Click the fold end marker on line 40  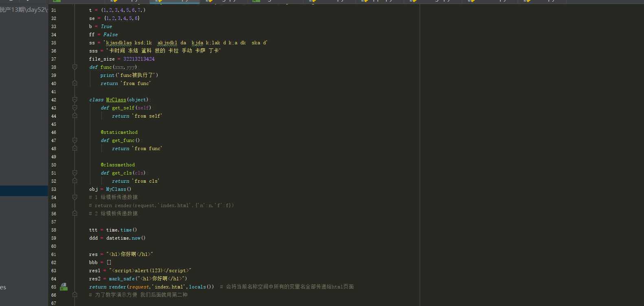75,83
